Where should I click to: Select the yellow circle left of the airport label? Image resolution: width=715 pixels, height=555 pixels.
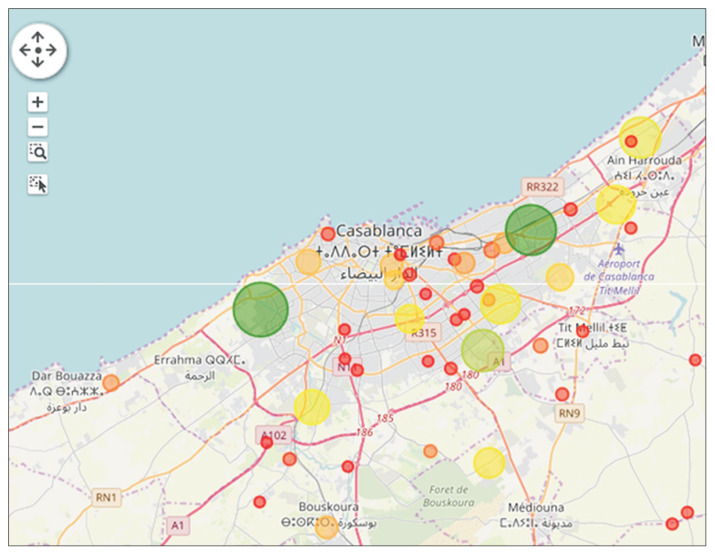click(560, 277)
